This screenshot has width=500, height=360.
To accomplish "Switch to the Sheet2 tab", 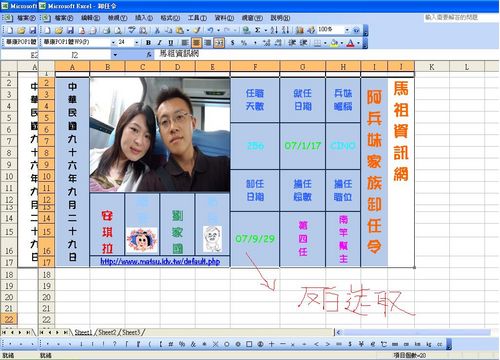I will coord(107,332).
